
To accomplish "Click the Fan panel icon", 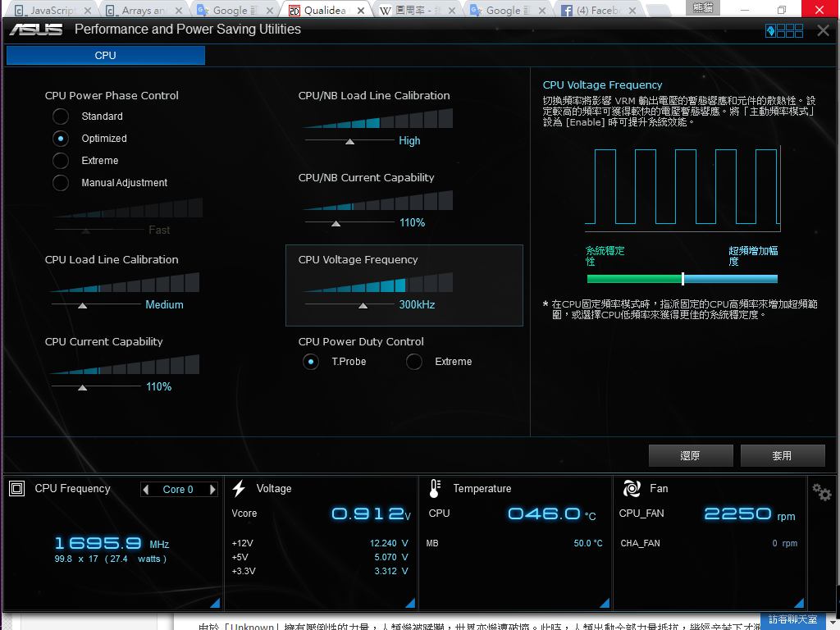I will tap(632, 489).
